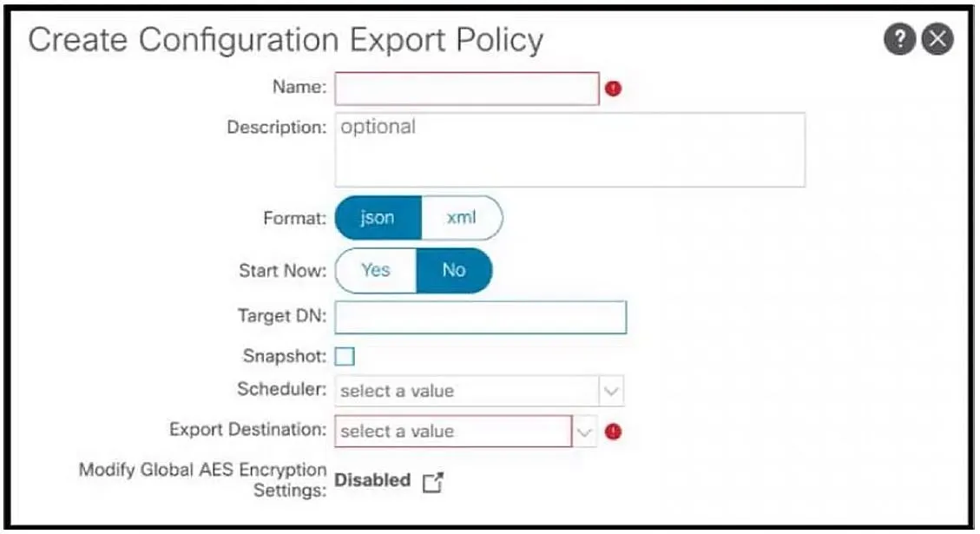The image size is (980, 534).
Task: Click the Export Destination select a value field
Action: [x=453, y=432]
